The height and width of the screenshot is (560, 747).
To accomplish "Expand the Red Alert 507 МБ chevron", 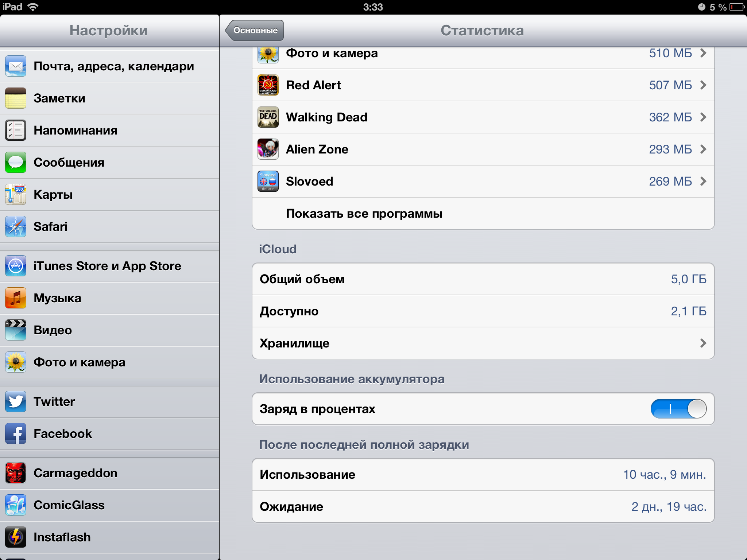I will point(703,85).
